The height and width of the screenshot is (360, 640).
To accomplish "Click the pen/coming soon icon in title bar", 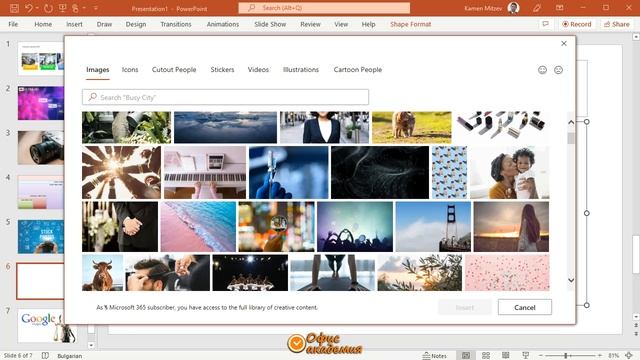I will click(x=537, y=8).
